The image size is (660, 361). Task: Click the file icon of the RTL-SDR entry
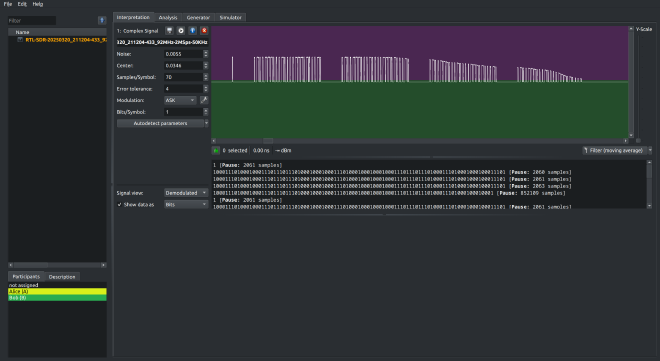point(20,40)
